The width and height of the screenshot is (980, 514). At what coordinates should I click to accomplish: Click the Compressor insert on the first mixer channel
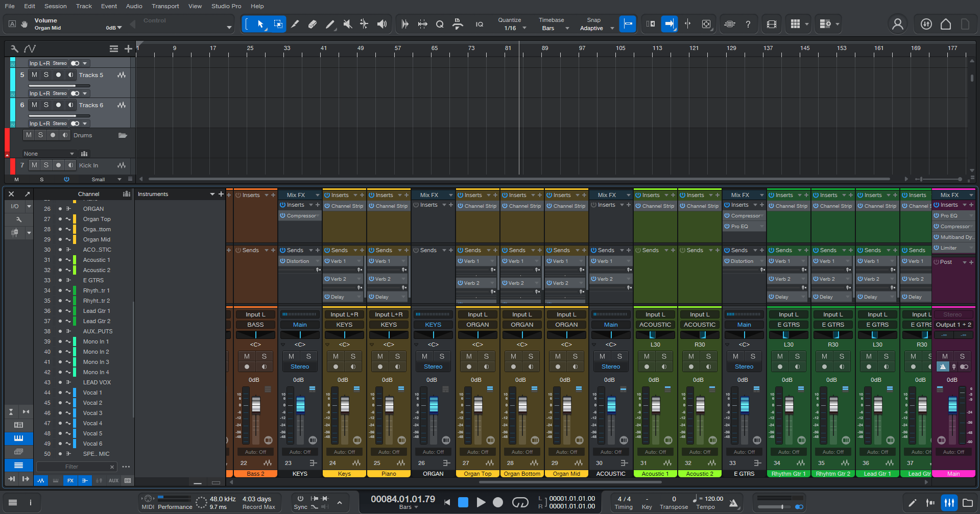point(300,215)
